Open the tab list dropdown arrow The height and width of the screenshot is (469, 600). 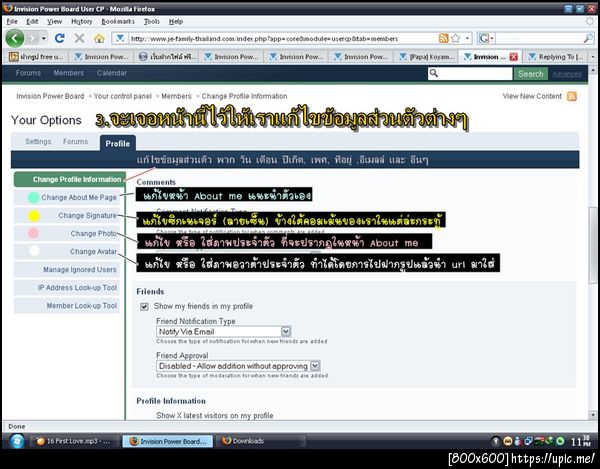click(x=593, y=57)
